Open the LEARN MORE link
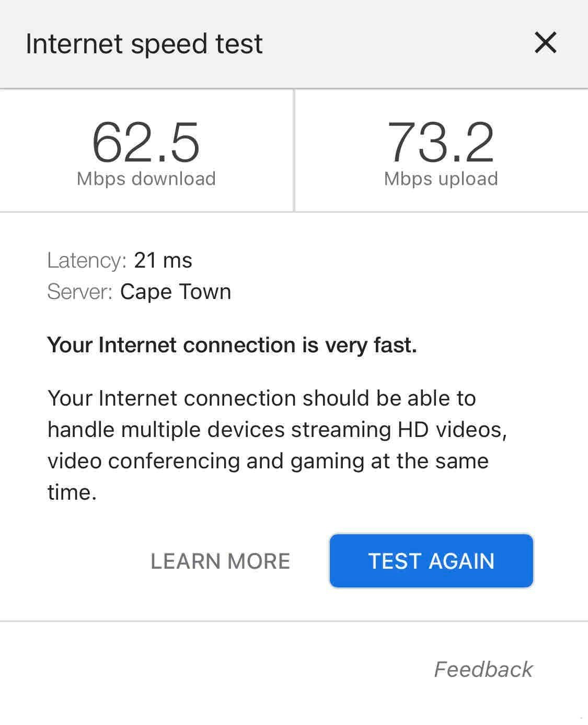 tap(220, 561)
